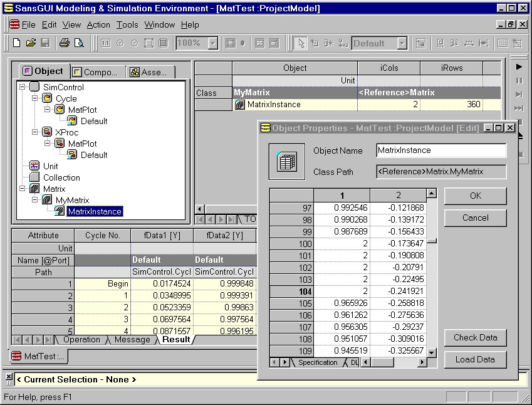Viewport: 532px width, 405px height.
Task: Click the matrix icon in Object Properties
Action: click(286, 161)
